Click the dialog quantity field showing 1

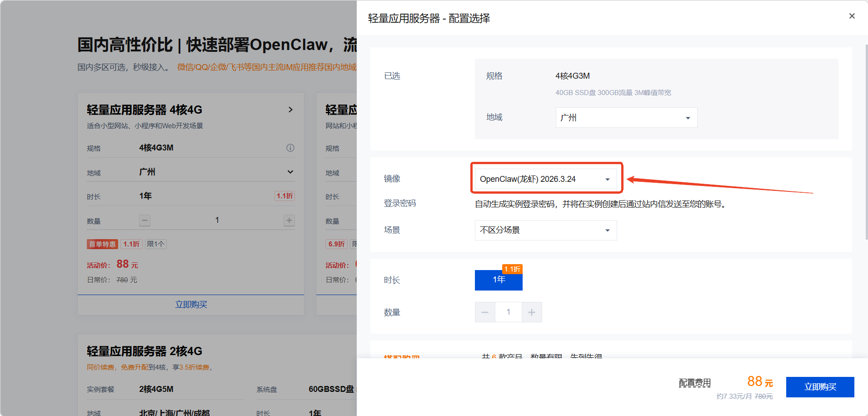point(509,312)
